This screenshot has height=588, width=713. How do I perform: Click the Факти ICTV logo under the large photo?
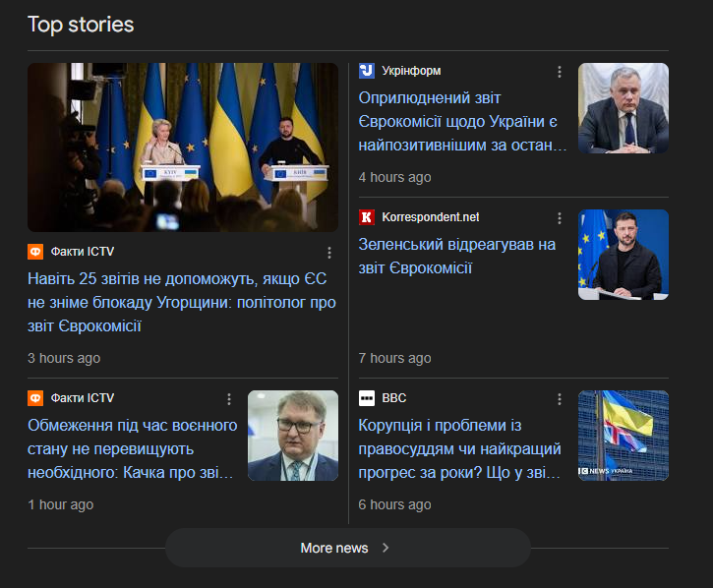[35, 252]
